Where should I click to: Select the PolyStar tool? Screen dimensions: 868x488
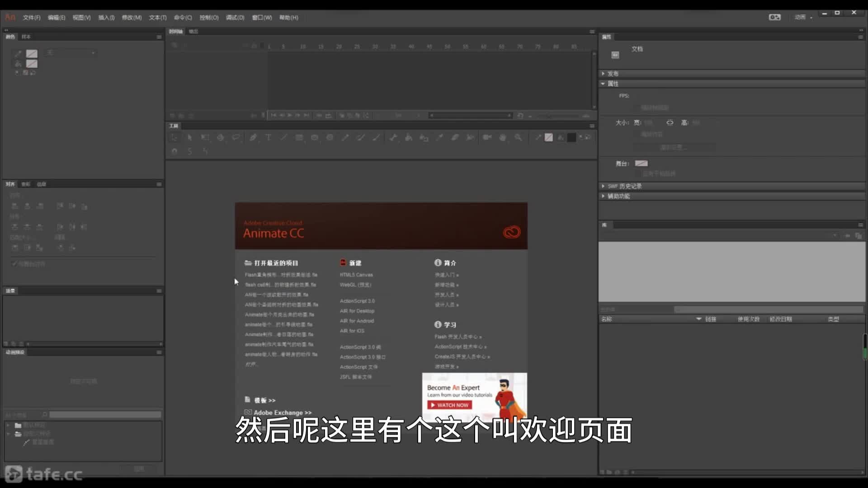coord(330,137)
